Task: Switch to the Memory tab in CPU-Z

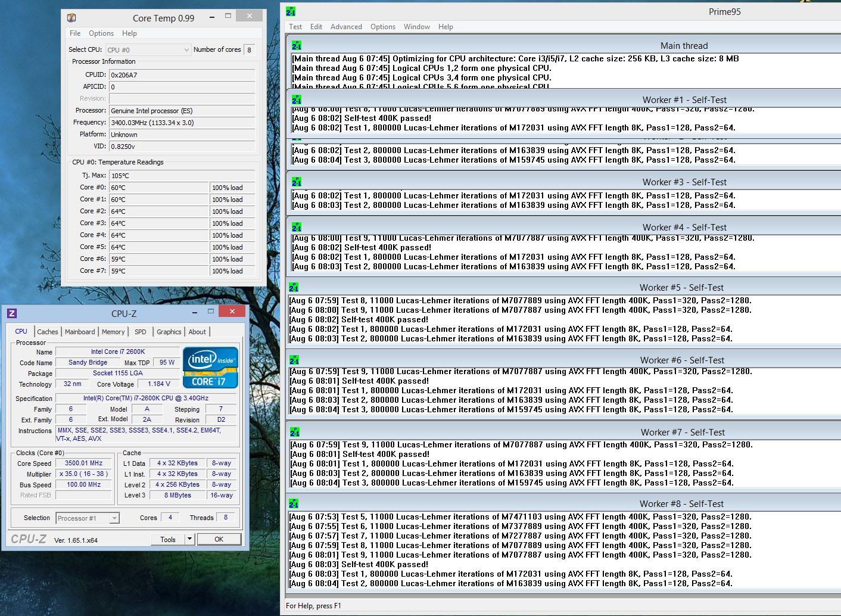Action: 113,332
